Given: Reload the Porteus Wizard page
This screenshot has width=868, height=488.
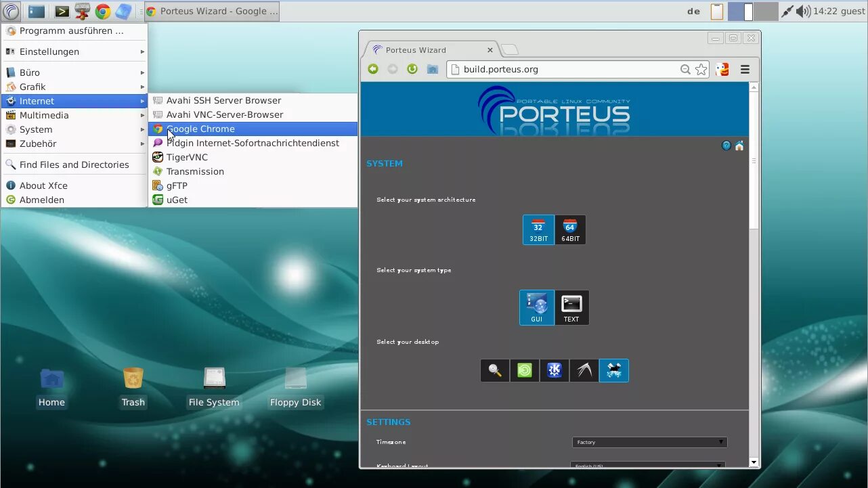Looking at the screenshot, I should [x=412, y=69].
